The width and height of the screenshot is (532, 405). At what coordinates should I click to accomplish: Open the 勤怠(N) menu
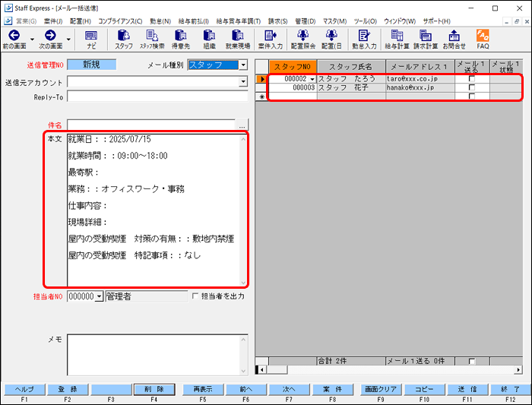point(160,21)
